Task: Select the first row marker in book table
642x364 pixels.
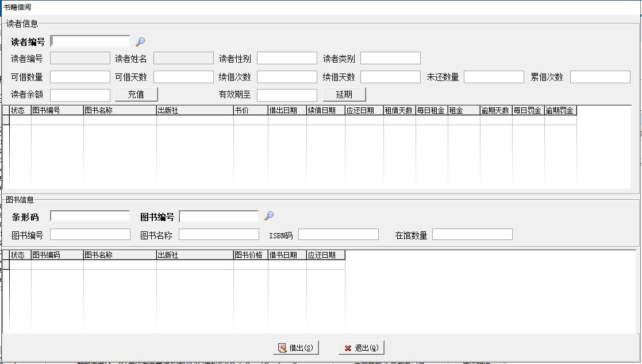Action: click(x=6, y=265)
